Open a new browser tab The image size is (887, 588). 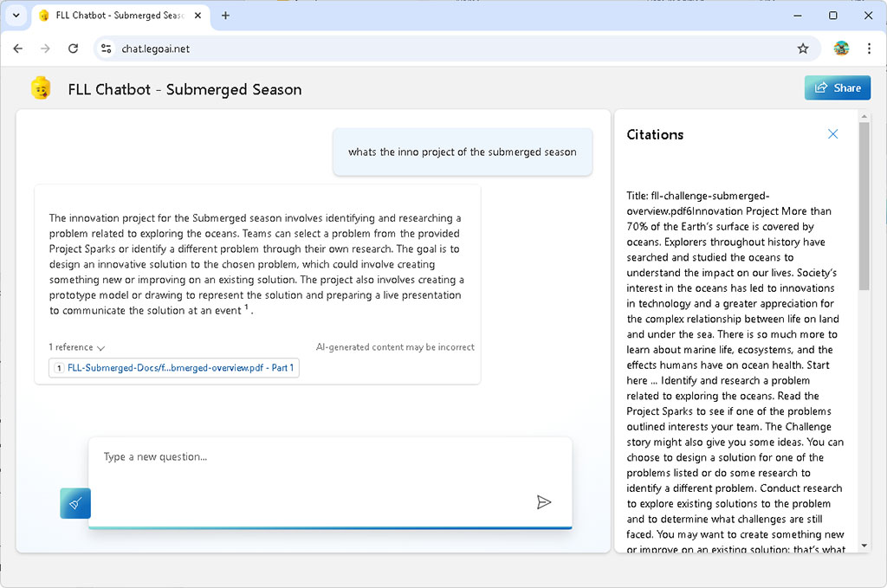point(226,16)
